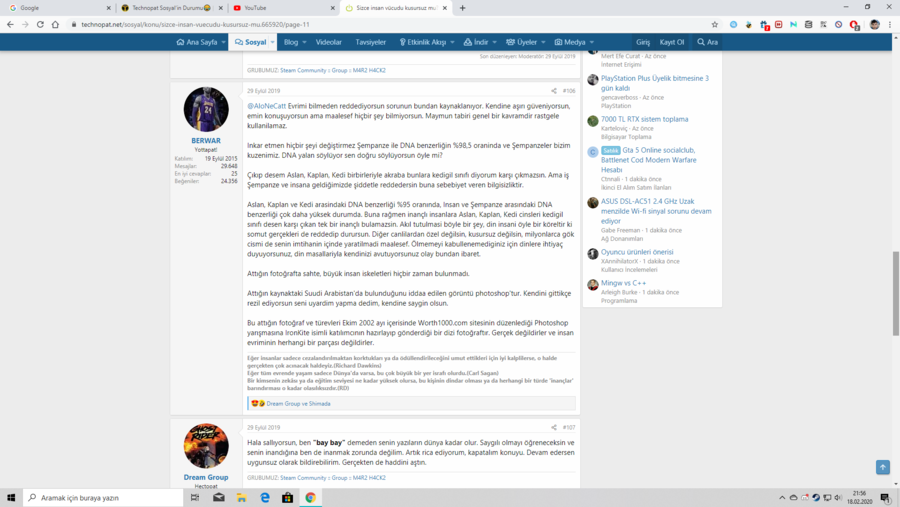Open Microsoft Edge from the taskbar
Screen dimensions: 900x507
click(265, 497)
